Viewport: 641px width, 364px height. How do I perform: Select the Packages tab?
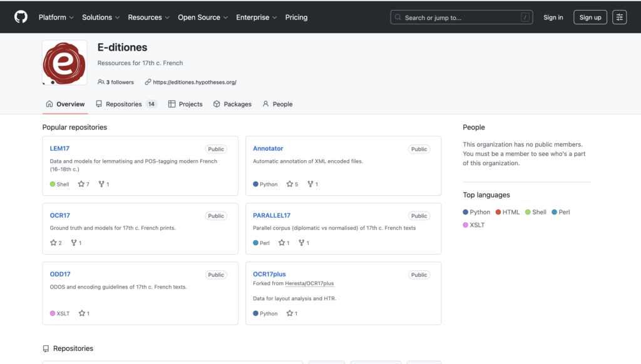coord(232,104)
